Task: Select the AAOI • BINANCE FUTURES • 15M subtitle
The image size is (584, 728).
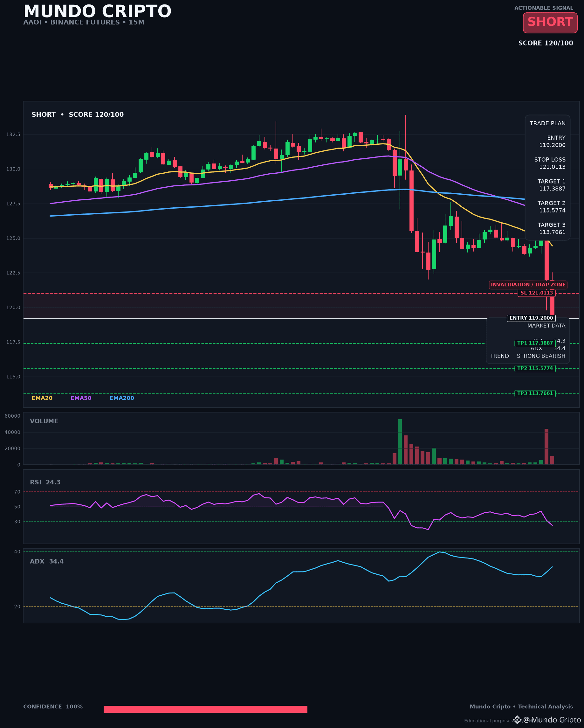Action: [x=84, y=22]
